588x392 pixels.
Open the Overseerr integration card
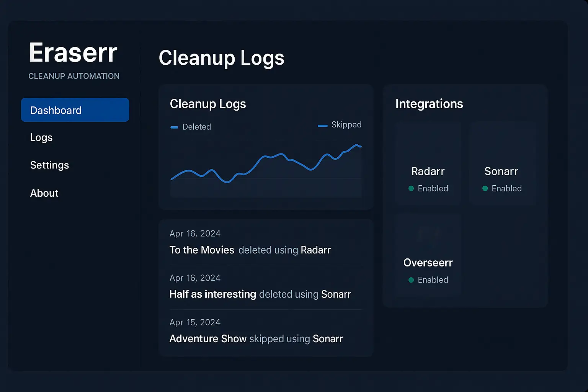point(428,255)
